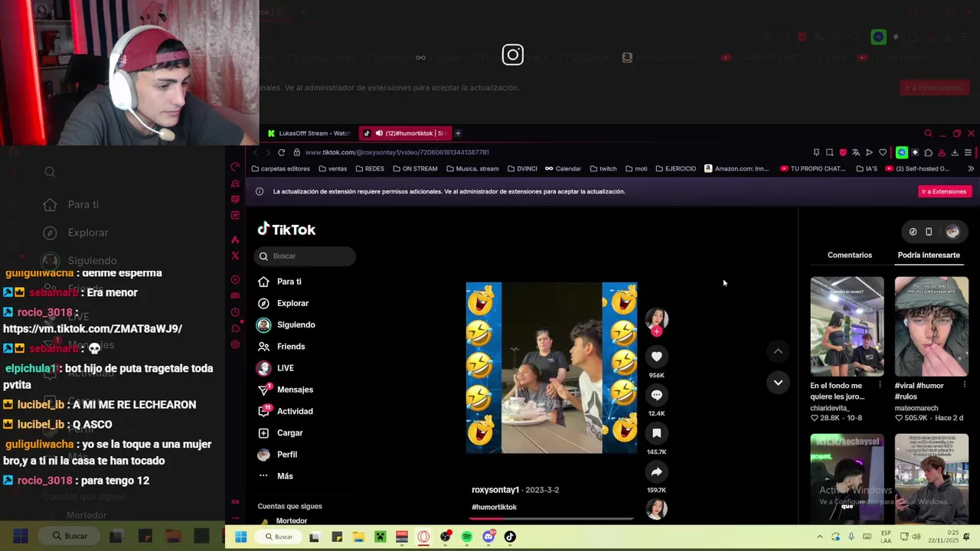The image size is (980, 551).
Task: Click the browser toolbar heart bookmark icon
Action: (x=882, y=152)
